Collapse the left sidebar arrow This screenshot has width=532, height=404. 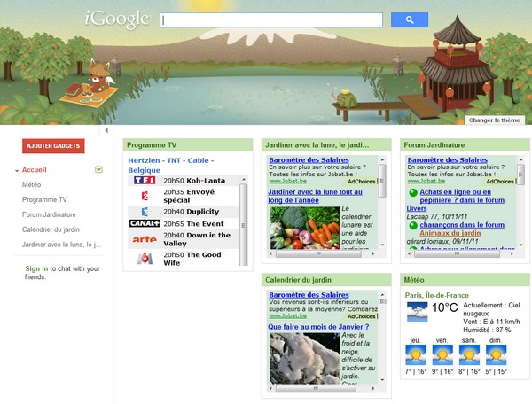point(106,130)
